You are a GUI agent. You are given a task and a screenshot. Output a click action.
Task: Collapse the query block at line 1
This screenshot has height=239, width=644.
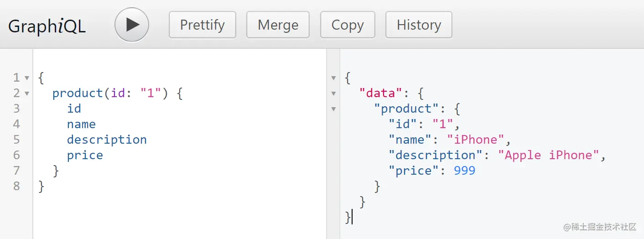[26, 78]
